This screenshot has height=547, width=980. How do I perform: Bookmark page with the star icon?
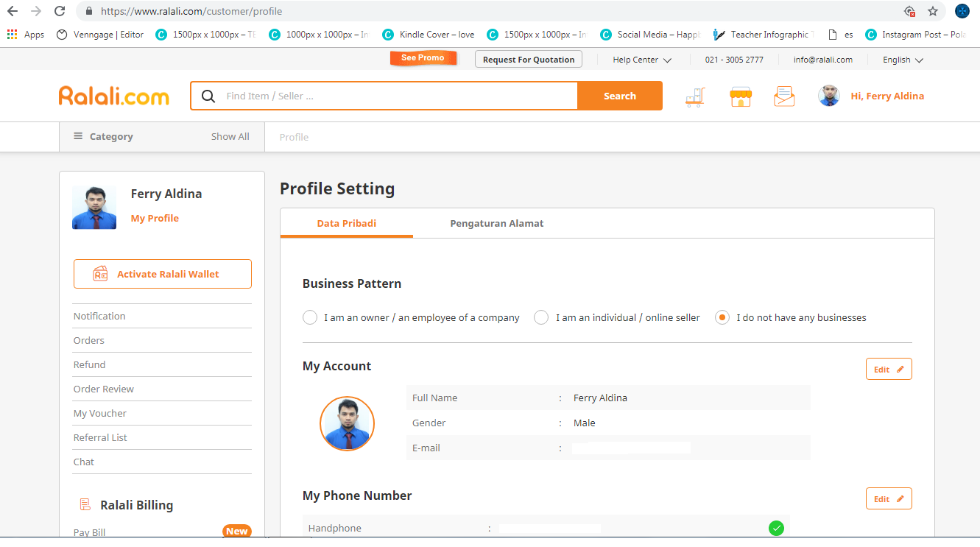click(x=933, y=12)
